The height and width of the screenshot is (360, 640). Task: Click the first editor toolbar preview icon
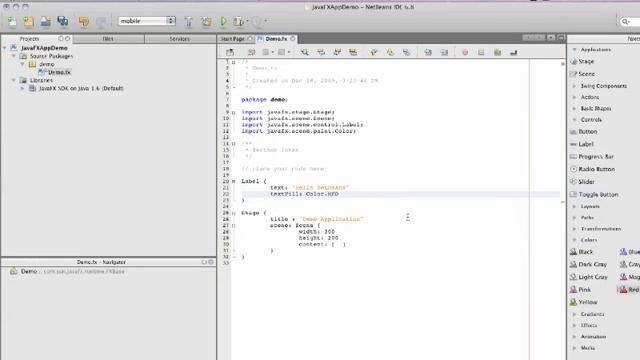[230, 52]
